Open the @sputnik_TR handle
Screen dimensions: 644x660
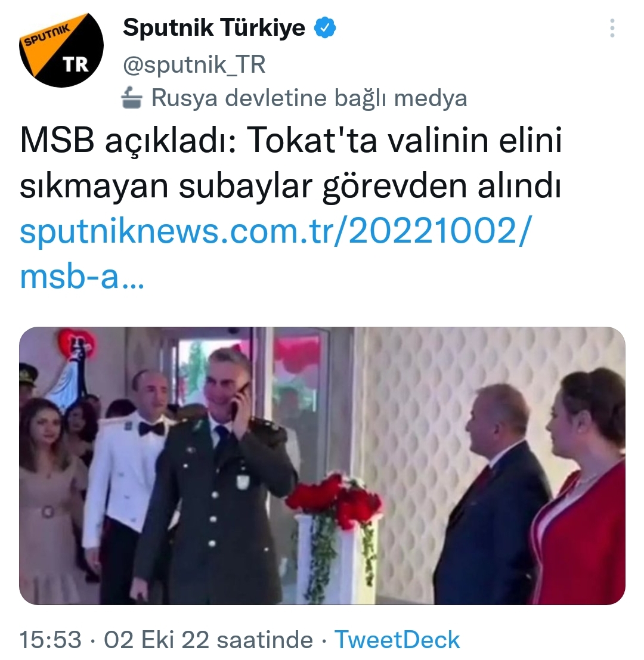194,64
